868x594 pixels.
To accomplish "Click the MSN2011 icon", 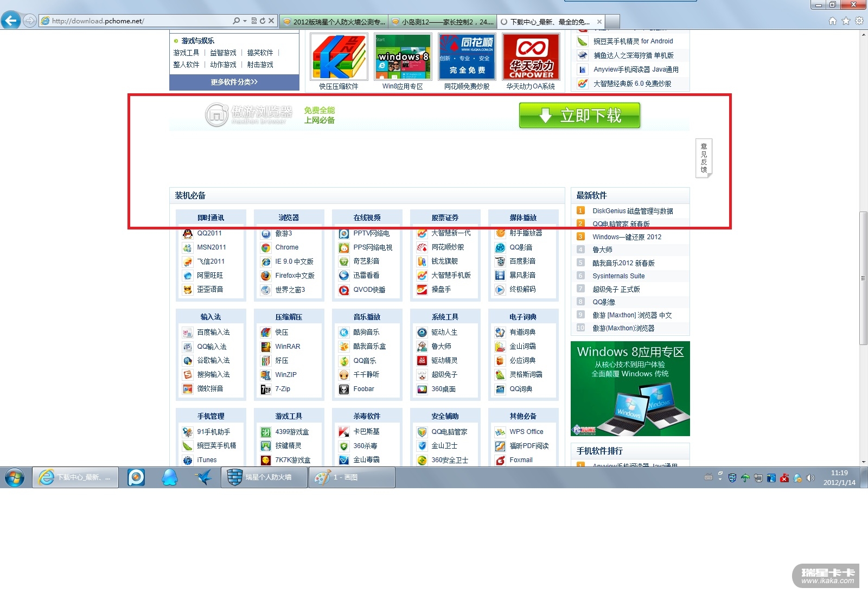I will 188,247.
